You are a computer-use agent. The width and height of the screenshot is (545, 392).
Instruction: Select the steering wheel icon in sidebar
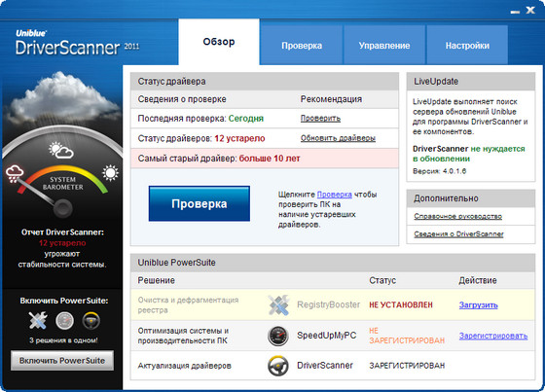[91, 320]
